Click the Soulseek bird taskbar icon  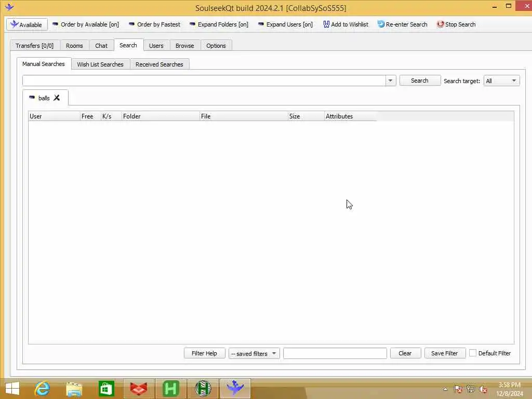coord(235,389)
